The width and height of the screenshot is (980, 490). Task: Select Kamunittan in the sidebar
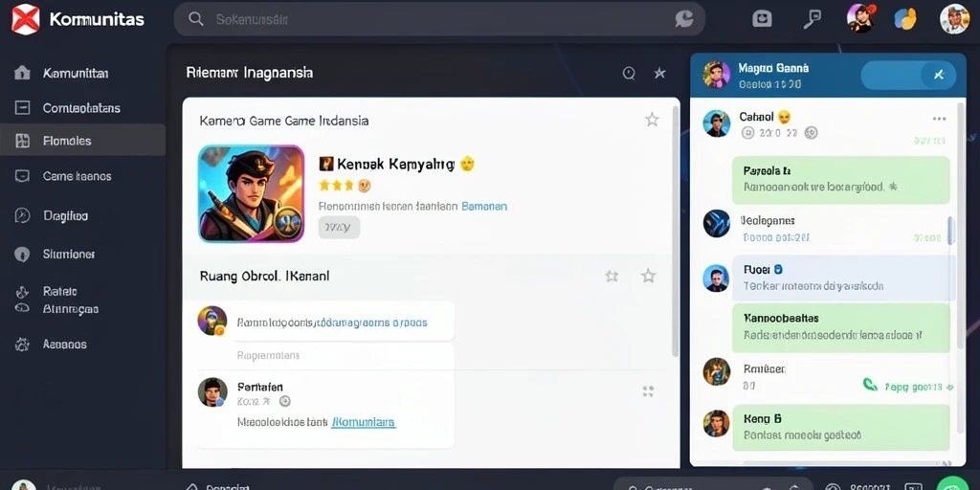click(x=76, y=74)
